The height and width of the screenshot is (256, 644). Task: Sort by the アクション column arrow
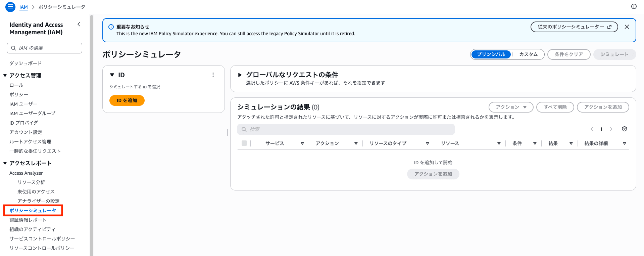(356, 143)
